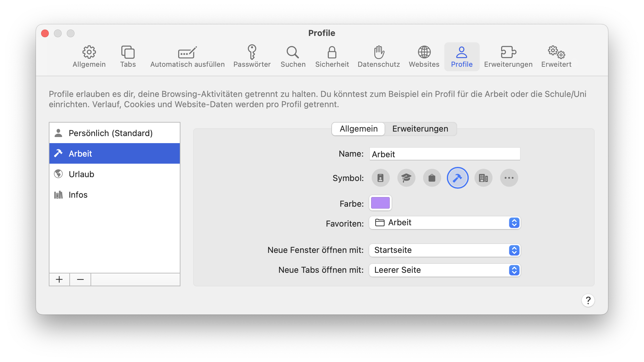
Task: Select the Urlaub profile
Action: pyautogui.click(x=81, y=174)
